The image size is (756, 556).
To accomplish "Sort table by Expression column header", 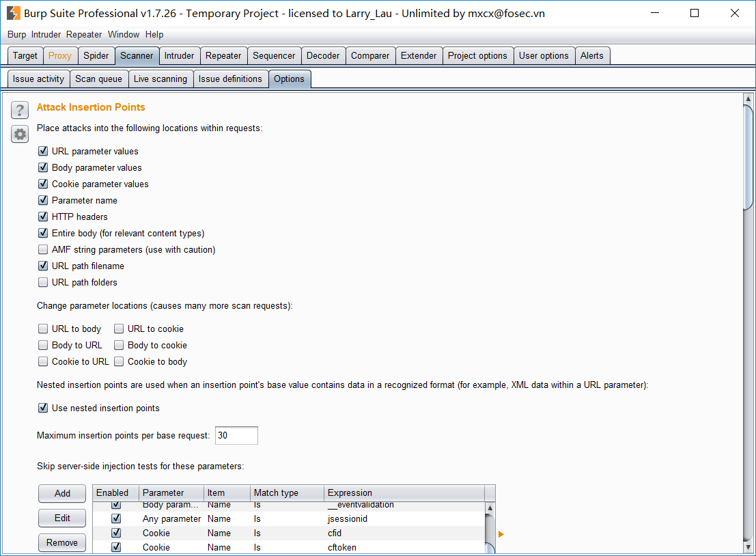I will (x=404, y=493).
